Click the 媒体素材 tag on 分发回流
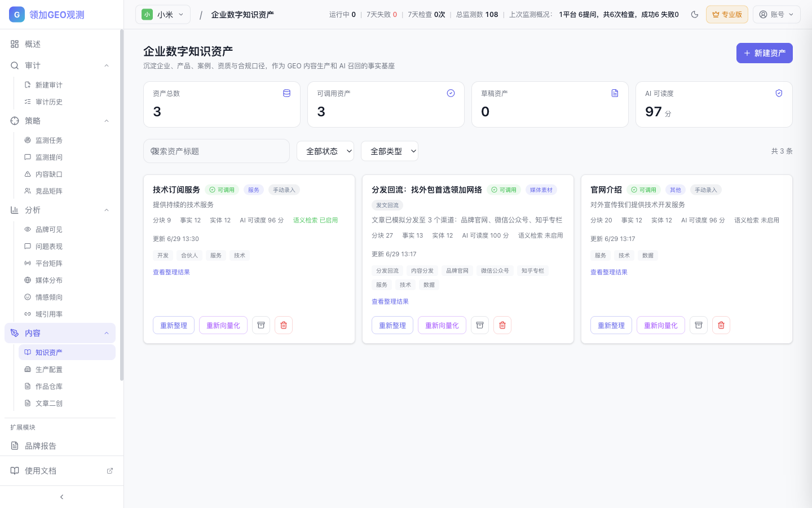 [x=541, y=190]
